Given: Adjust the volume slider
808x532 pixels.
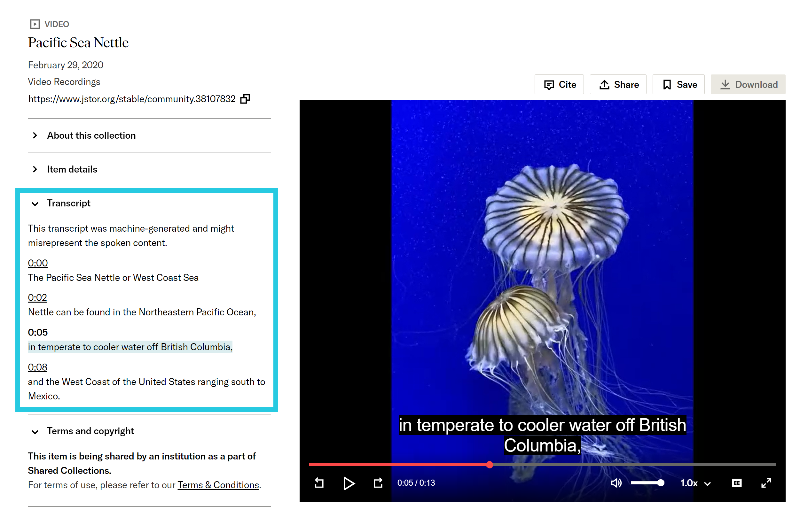Looking at the screenshot, I should point(647,483).
